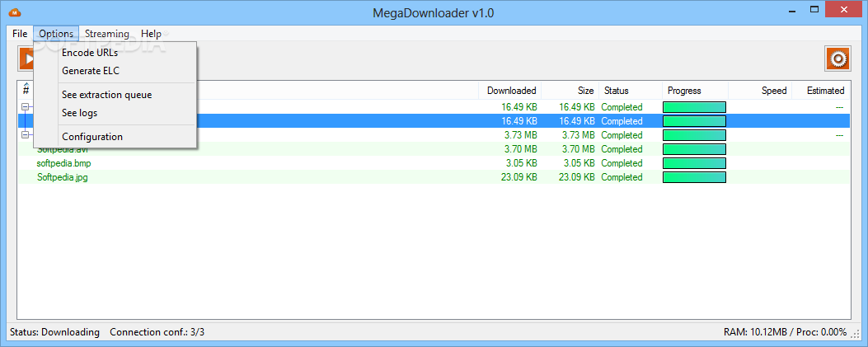Screen dimensions: 868x347
Task: Collapse the 3.73 MB package tree node
Action: pyautogui.click(x=25, y=134)
